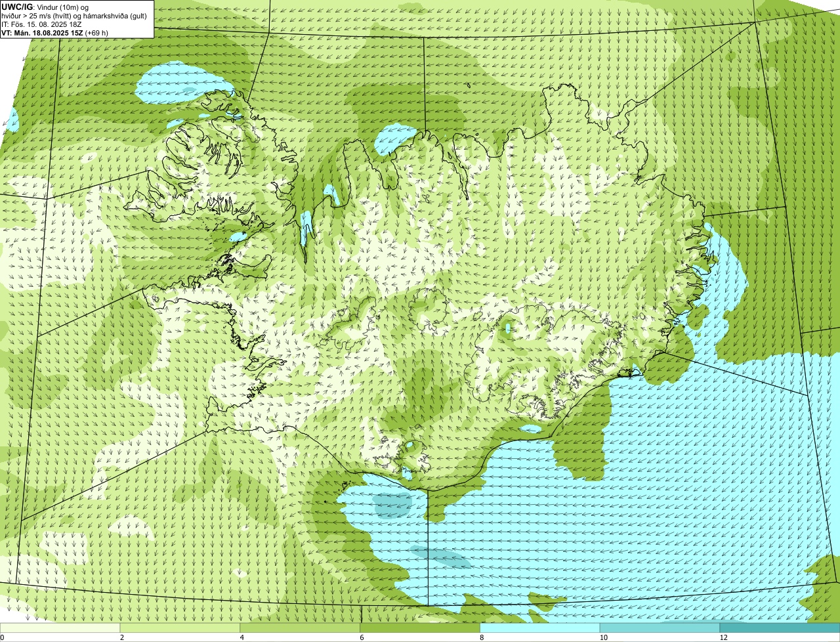
Task: Click the above-12 m/s teal legend swatch
Action: [x=780, y=628]
